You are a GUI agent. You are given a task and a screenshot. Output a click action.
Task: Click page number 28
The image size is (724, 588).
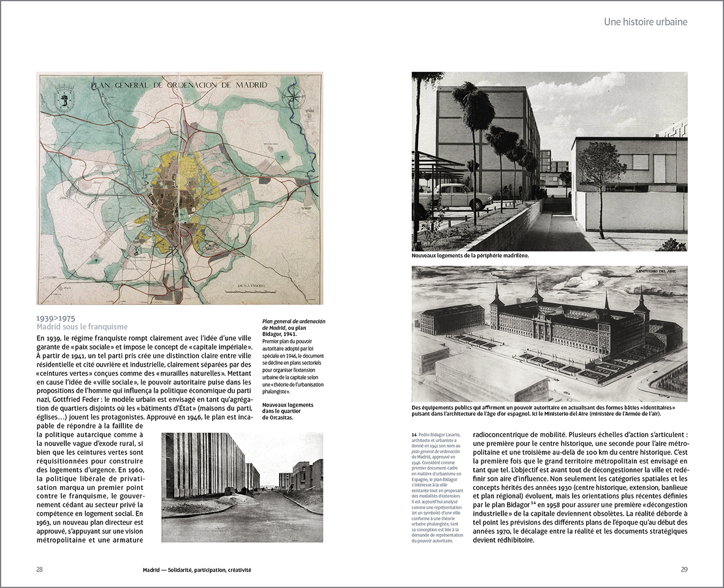pos(39,570)
